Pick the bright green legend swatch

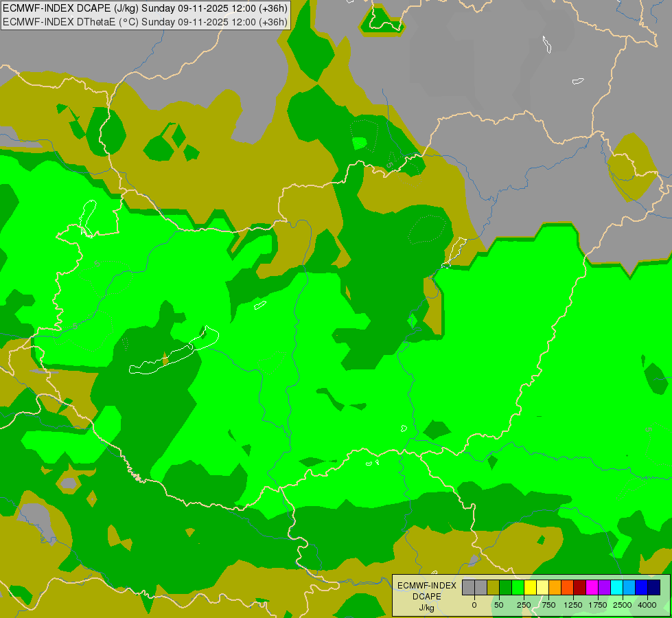point(518,587)
